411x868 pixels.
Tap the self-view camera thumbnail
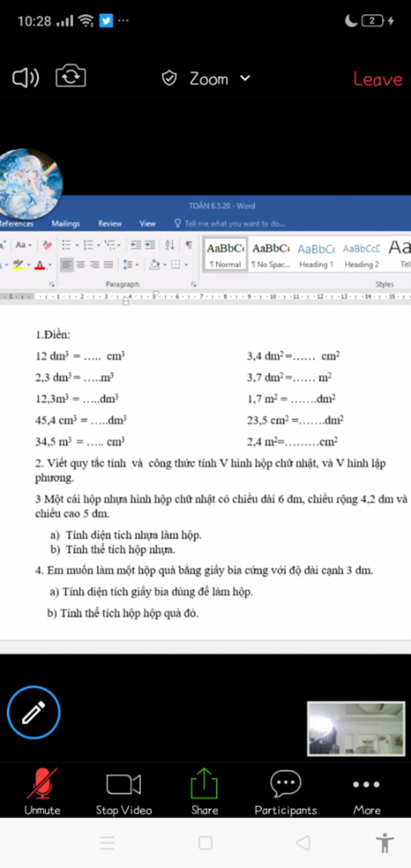click(x=356, y=729)
